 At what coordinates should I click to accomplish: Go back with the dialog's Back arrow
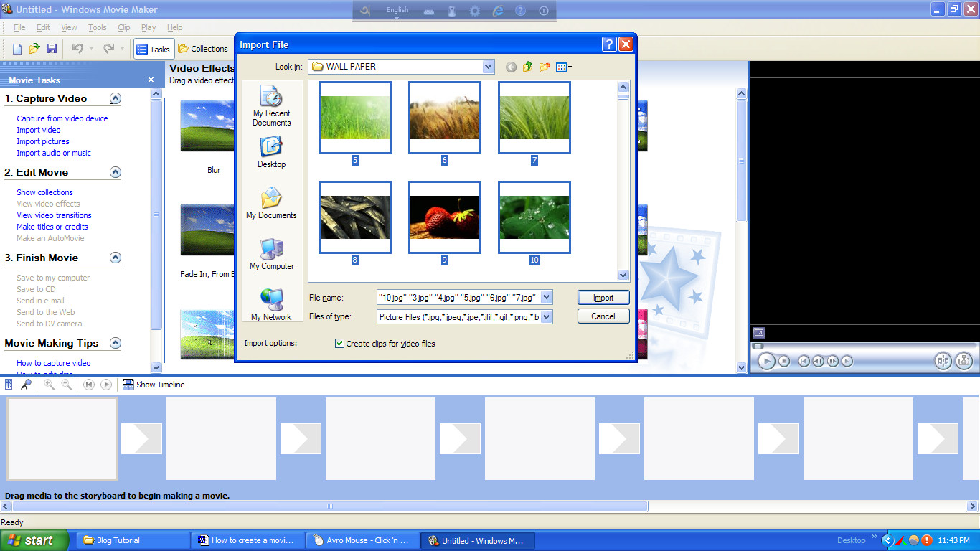(x=511, y=67)
